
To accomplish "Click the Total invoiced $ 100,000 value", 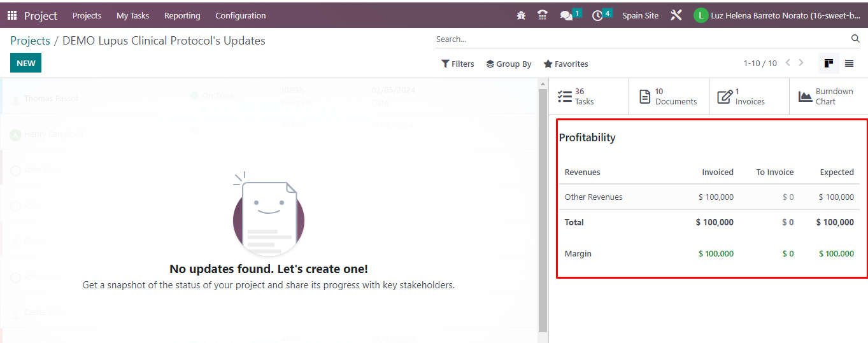I will point(715,222).
